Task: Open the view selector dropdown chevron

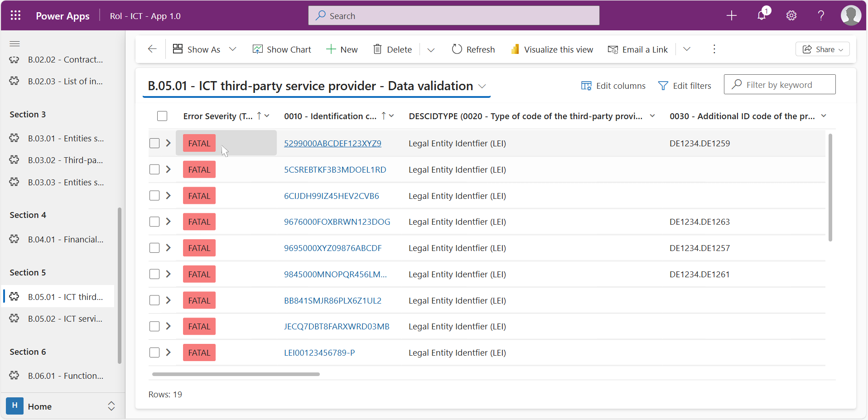Action: (x=482, y=86)
